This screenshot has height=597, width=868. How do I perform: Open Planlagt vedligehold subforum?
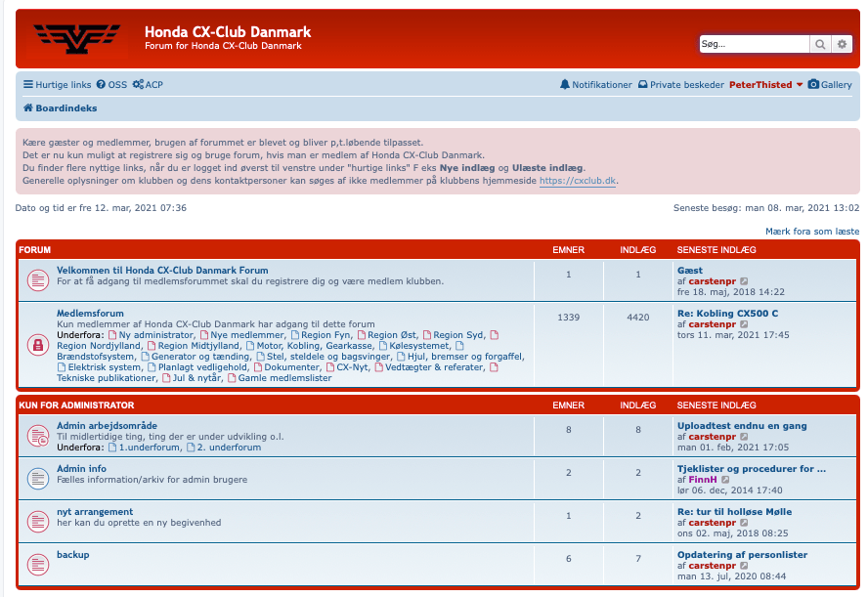[x=203, y=366]
